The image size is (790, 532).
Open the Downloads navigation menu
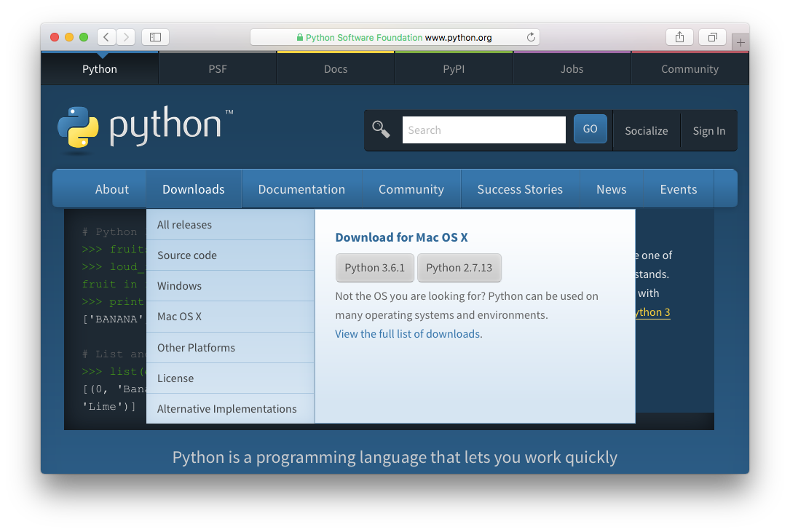194,189
